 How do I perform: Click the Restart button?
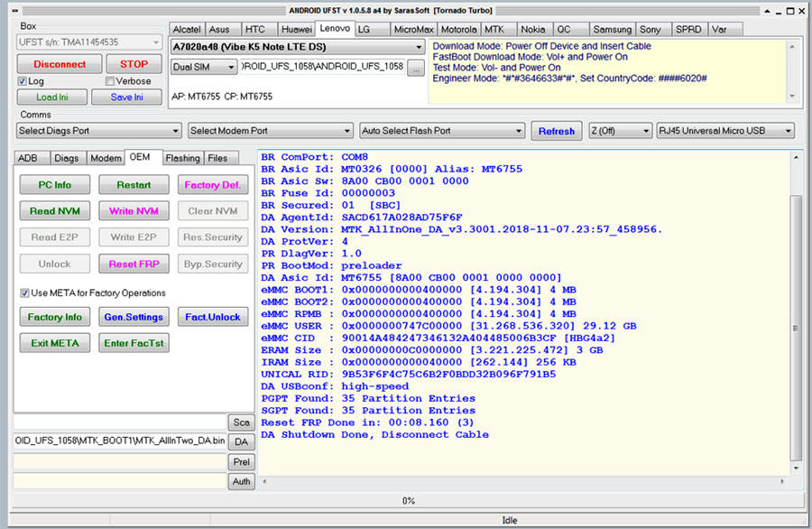click(134, 185)
